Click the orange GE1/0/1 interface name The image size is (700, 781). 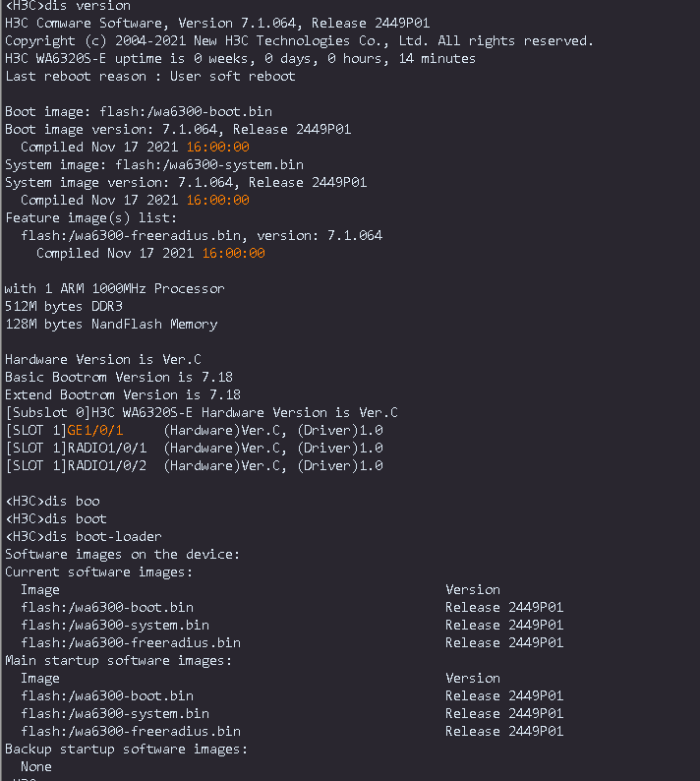tap(95, 431)
